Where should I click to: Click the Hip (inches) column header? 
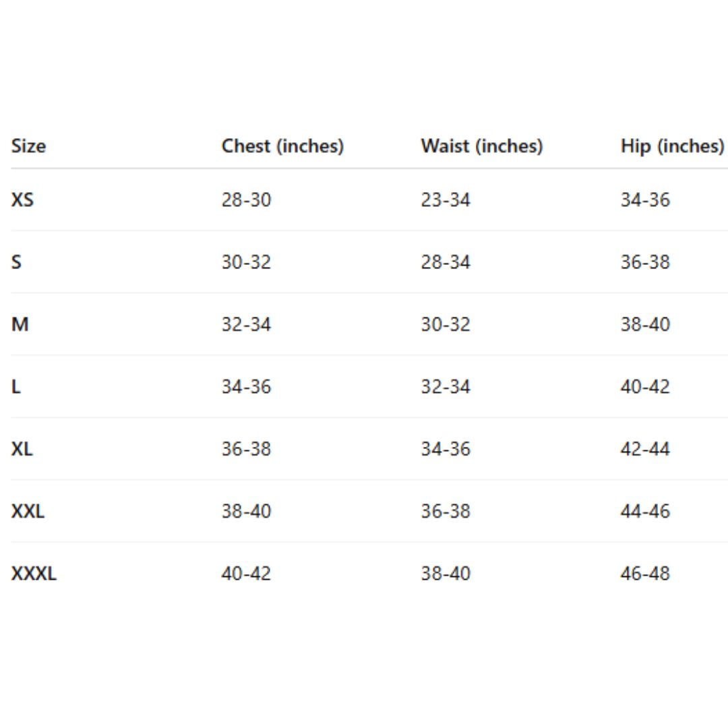point(672,146)
